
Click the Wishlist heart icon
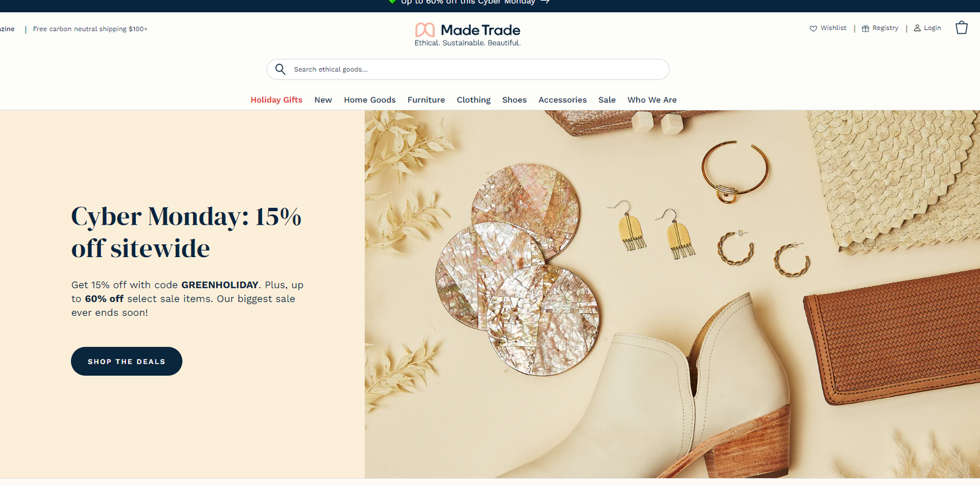[813, 28]
